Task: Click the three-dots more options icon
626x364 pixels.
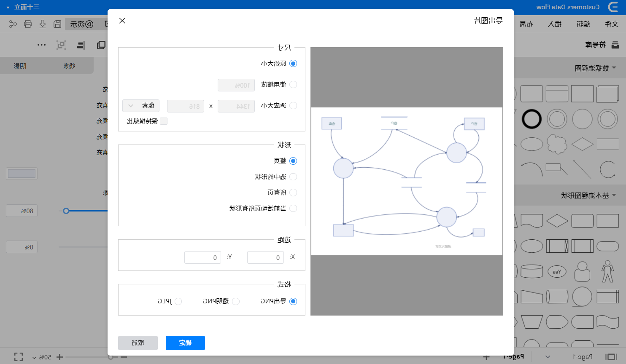Action: (x=41, y=45)
